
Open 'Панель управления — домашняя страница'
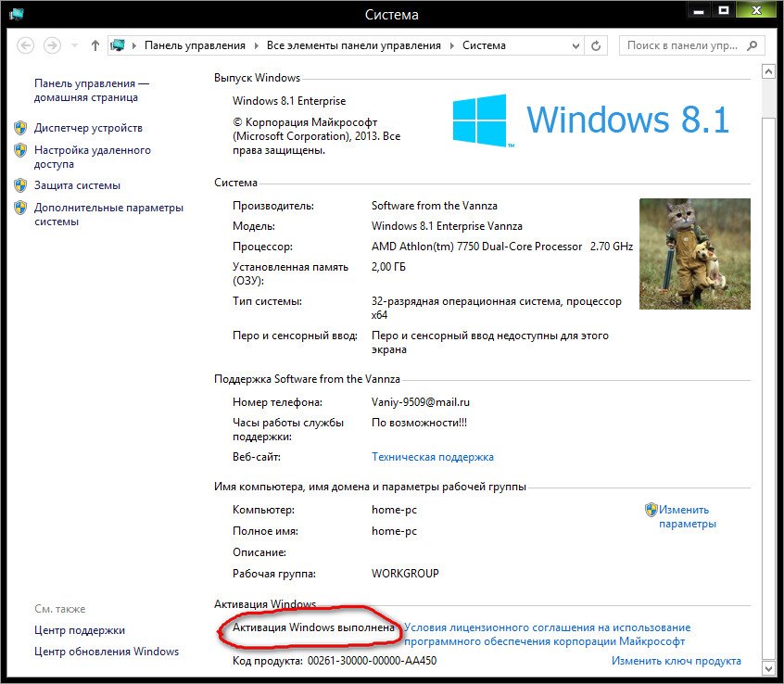(x=92, y=91)
